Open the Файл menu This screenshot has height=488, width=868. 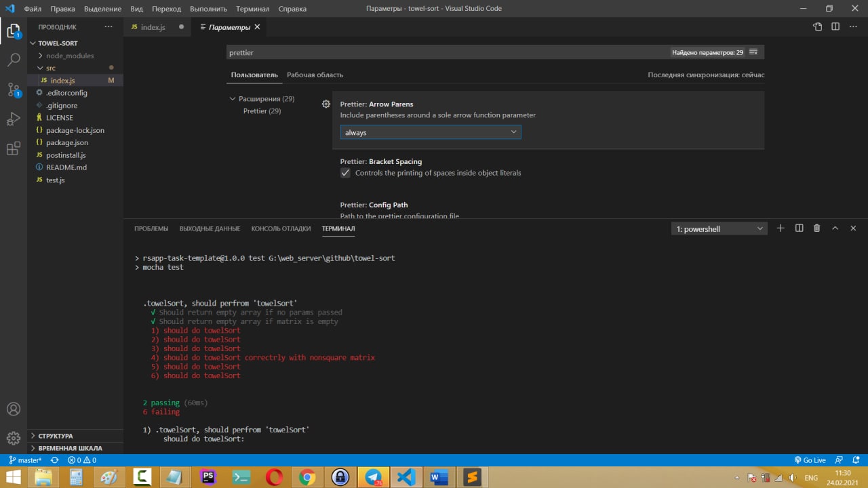[33, 9]
